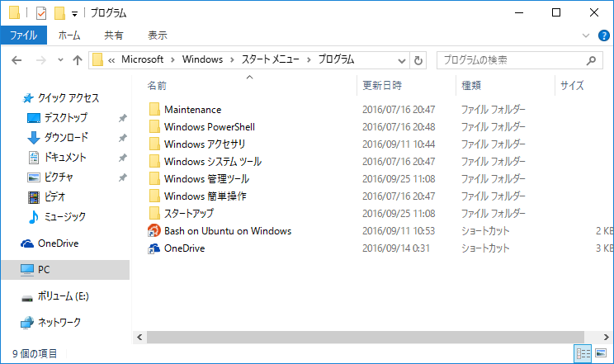Select the OneDrive shortcut icon in file list
This screenshot has height=364, width=614.
pos(153,248)
